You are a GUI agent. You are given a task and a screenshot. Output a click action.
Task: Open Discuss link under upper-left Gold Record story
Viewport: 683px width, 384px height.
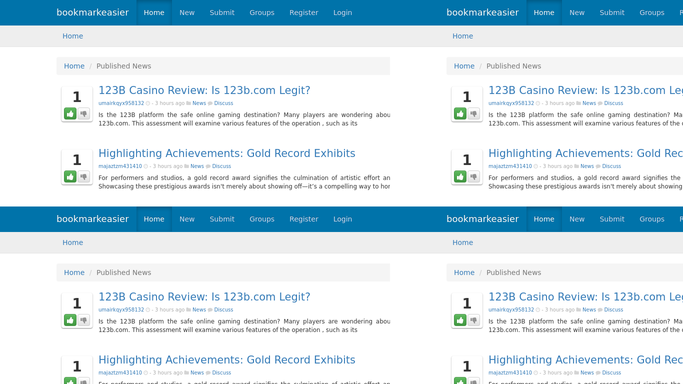[x=221, y=166]
